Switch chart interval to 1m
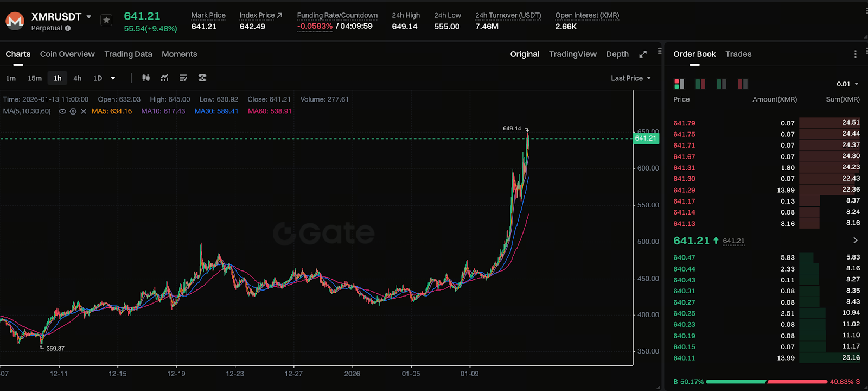The image size is (868, 391). click(x=11, y=78)
